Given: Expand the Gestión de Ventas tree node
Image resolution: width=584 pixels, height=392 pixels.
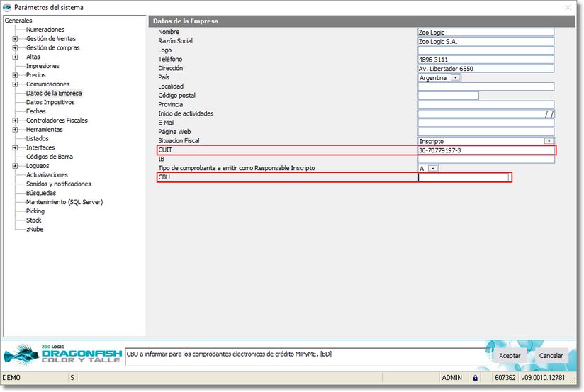Looking at the screenshot, I should point(15,39).
